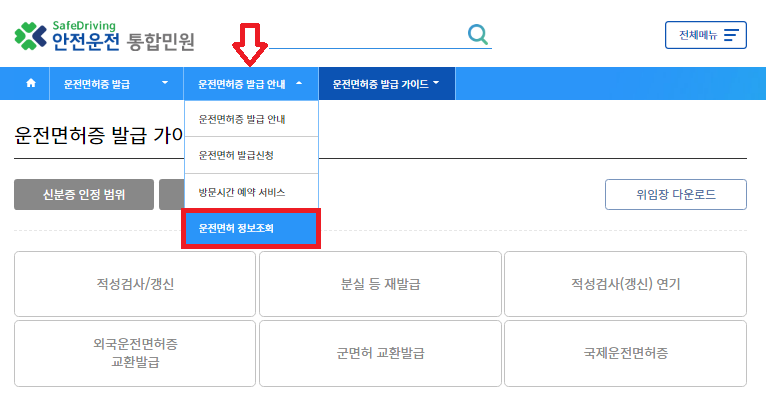766x408 pixels.
Task: Click the 신분증 인정 범위 button
Action: tap(84, 195)
